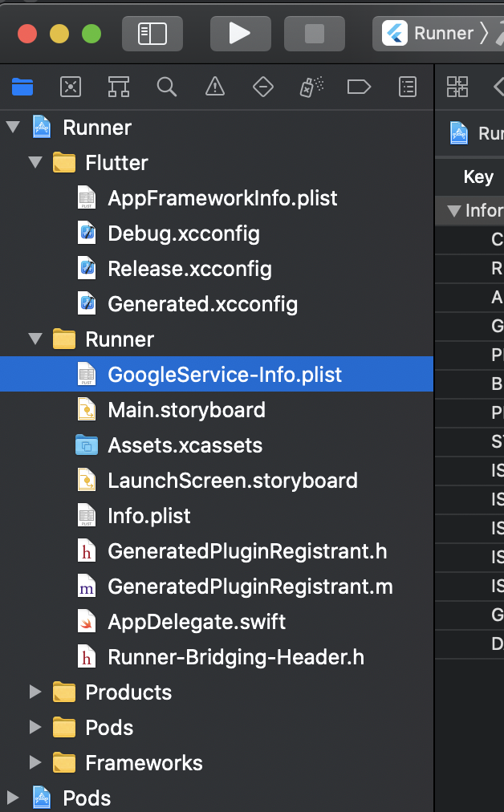Open the Test navigator diamond icon
This screenshot has height=812, width=504.
coord(263,87)
